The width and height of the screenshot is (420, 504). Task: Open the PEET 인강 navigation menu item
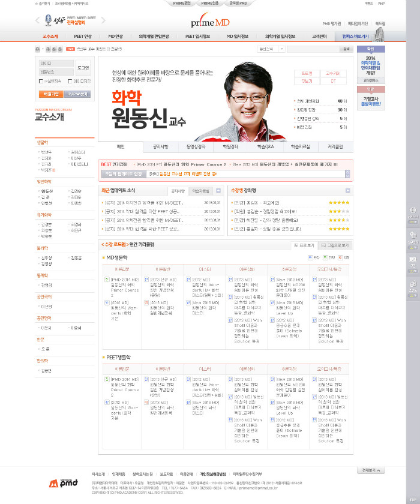coord(83,37)
